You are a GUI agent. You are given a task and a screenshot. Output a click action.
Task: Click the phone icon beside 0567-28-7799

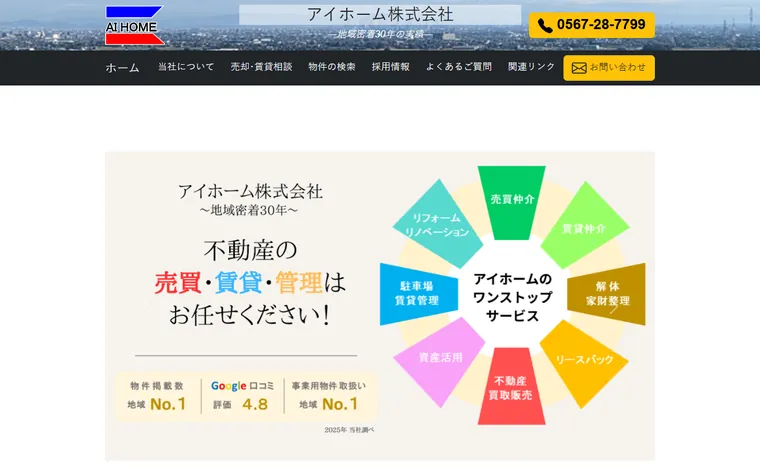(545, 26)
